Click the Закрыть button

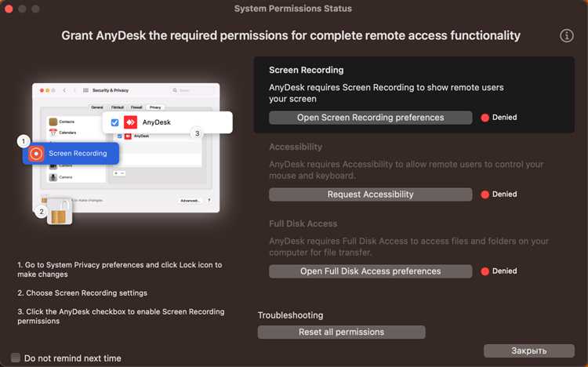click(x=528, y=351)
